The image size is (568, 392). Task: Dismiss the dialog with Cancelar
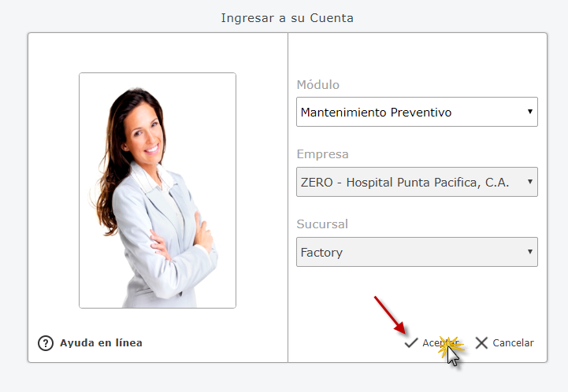(504, 342)
